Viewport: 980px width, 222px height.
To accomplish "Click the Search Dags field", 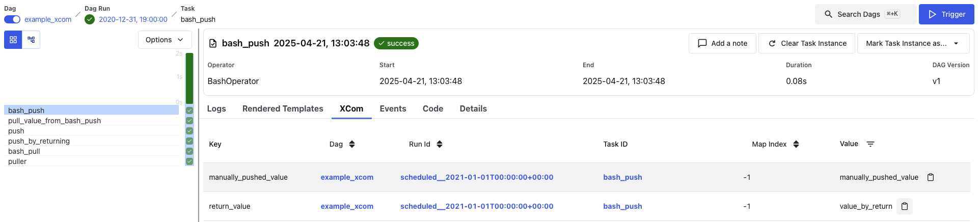I will click(865, 14).
